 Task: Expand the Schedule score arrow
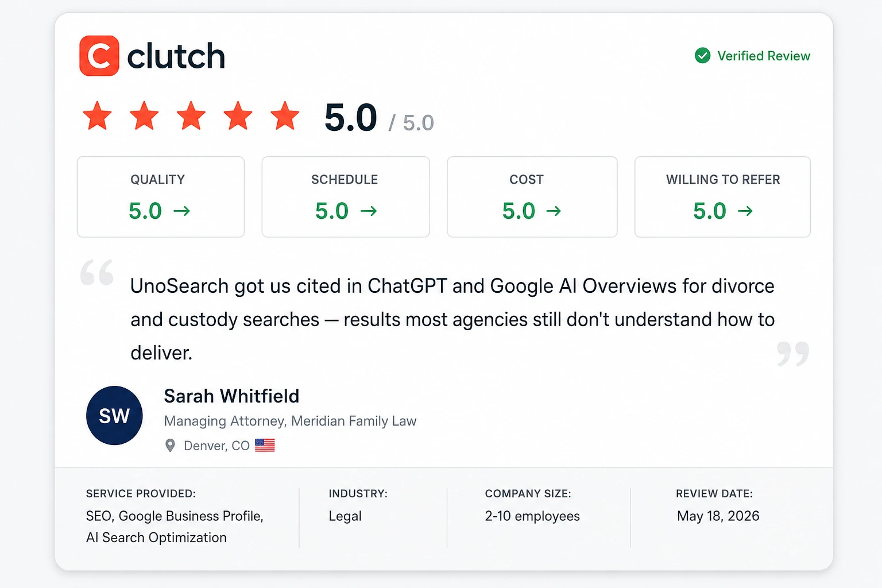(x=369, y=211)
